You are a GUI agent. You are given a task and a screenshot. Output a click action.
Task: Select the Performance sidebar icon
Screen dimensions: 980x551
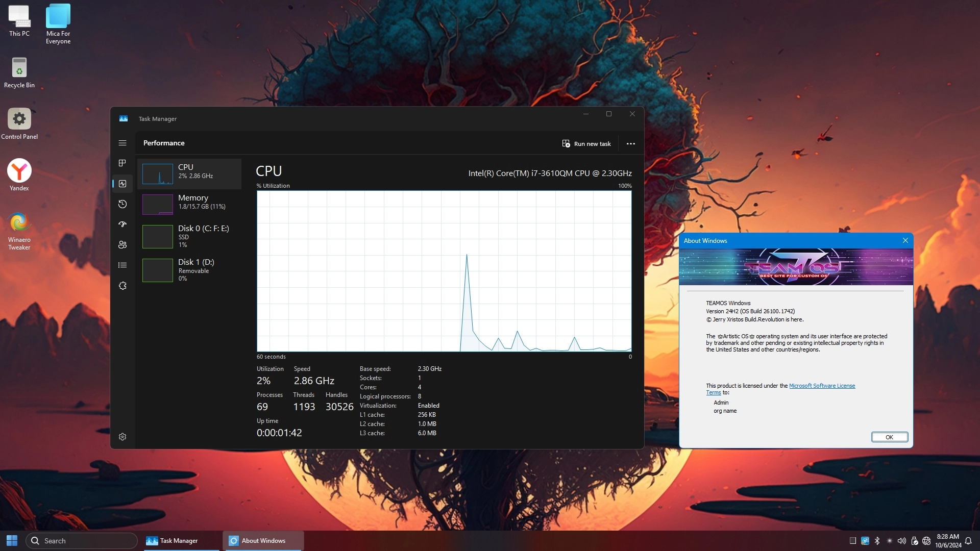122,184
